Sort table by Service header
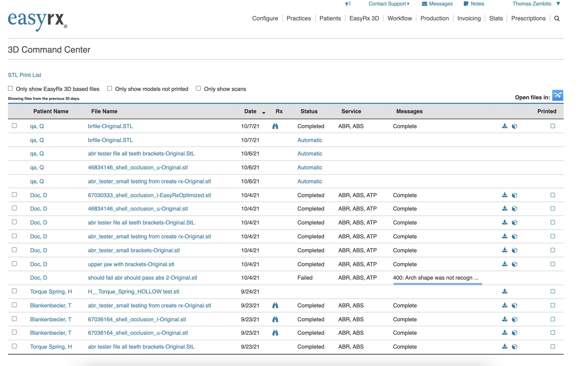Screen dimensions: 588x366 [351, 111]
